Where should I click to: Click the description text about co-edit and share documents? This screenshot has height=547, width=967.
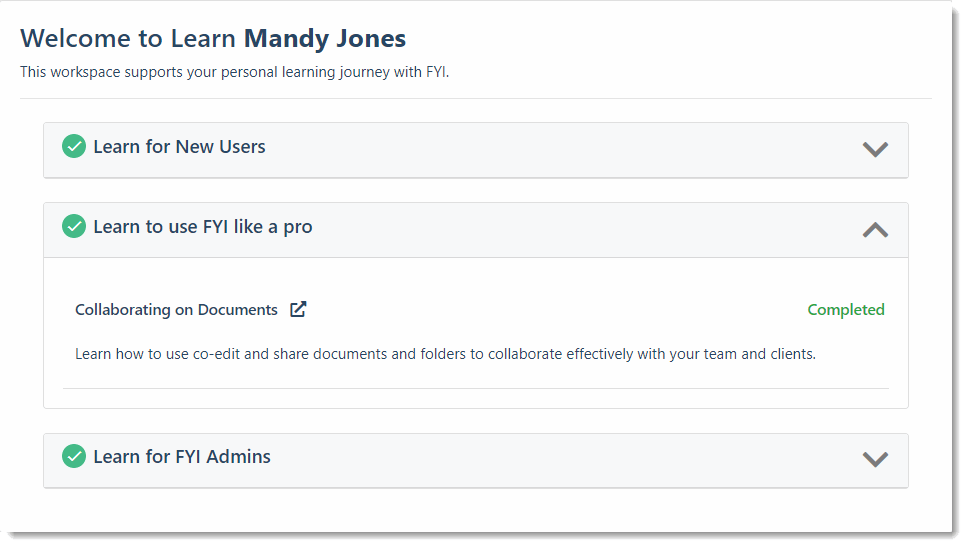445,354
